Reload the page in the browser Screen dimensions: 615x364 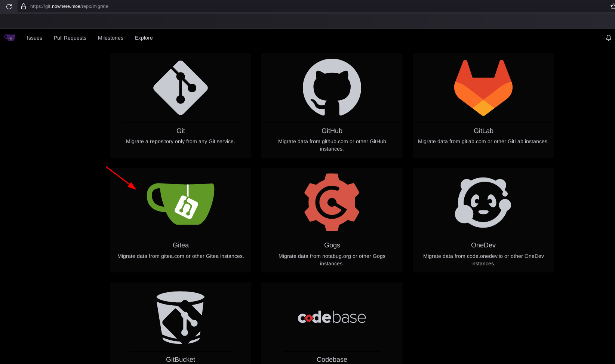(x=9, y=6)
